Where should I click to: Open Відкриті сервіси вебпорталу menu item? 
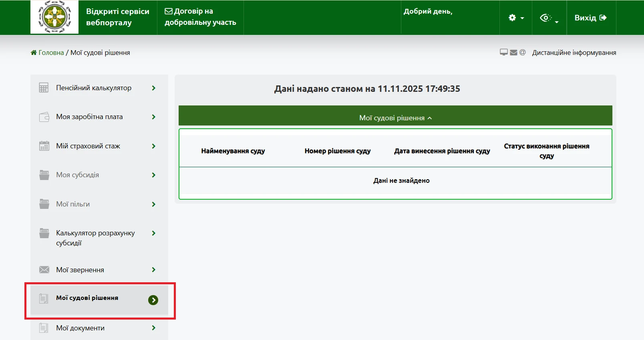[x=117, y=17]
